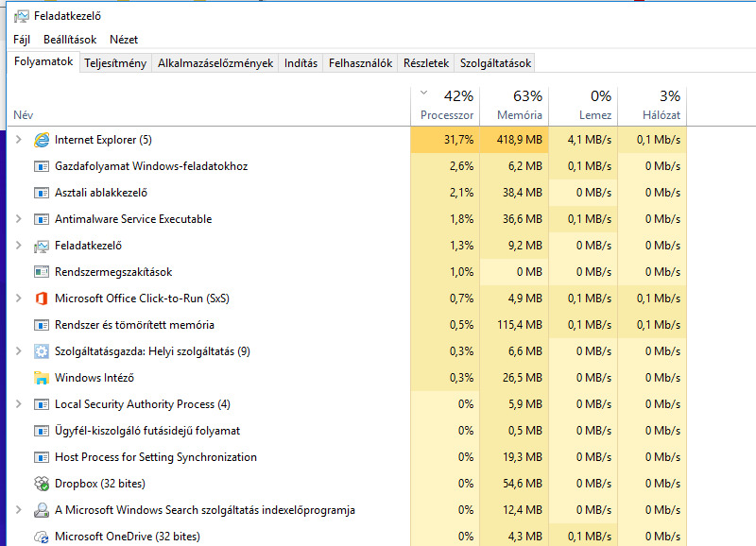Click the Windows Search indexelőprogramja icon
Screen dimensions: 756x546
[42, 510]
